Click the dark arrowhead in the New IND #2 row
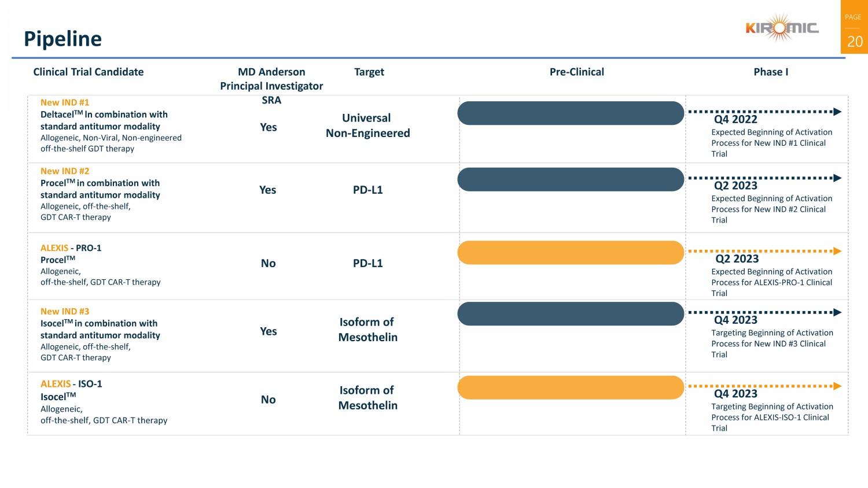Screen dimensions: 868x488 [837, 178]
